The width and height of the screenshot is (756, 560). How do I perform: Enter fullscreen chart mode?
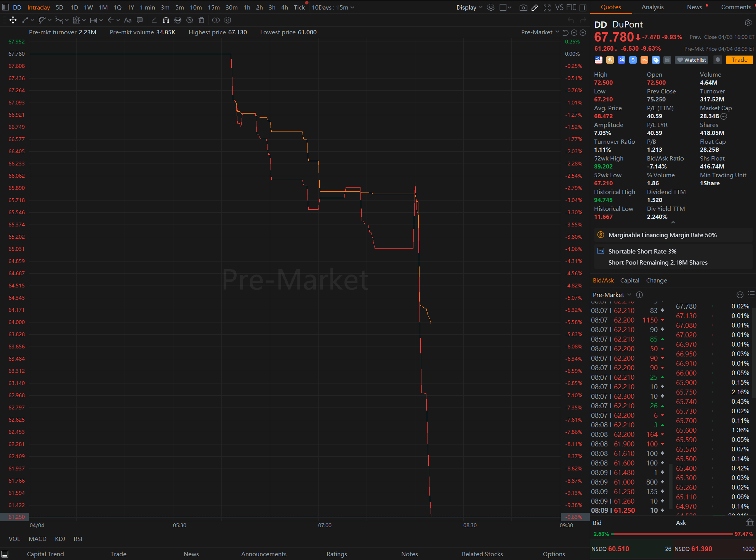tap(547, 8)
